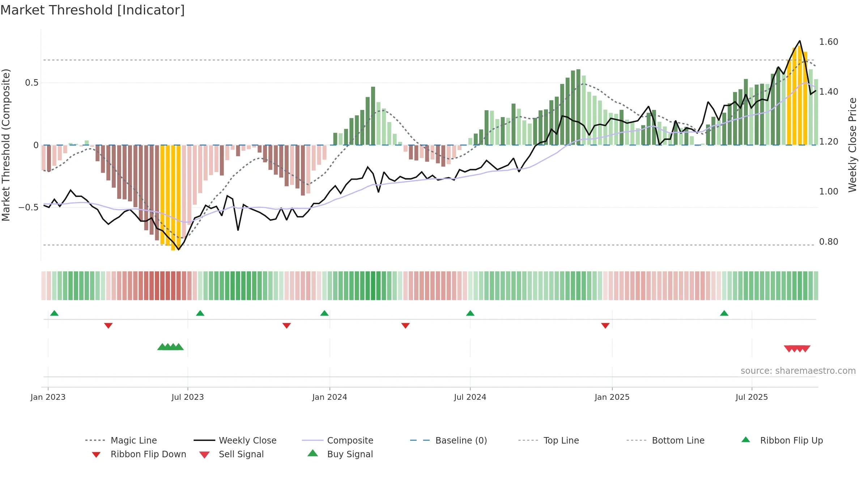Toggle the Buy Signal legend entry
The width and height of the screenshot is (868, 488).
click(340, 454)
